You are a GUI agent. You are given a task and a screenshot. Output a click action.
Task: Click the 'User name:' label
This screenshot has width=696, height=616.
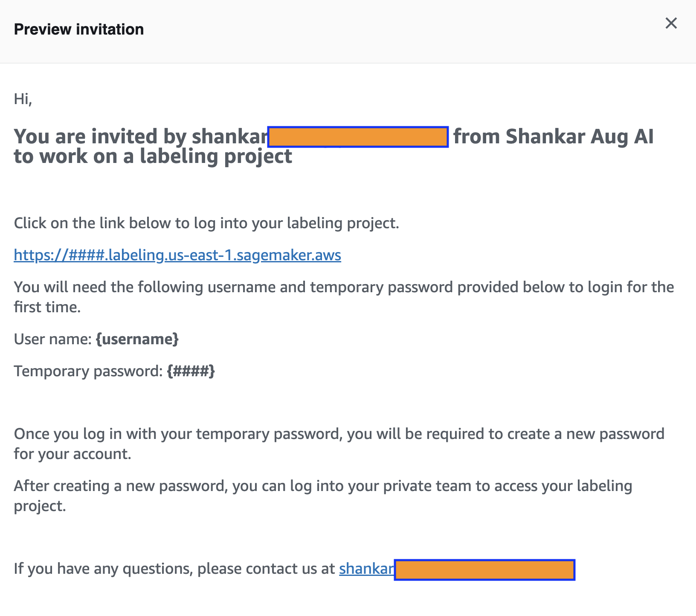53,339
